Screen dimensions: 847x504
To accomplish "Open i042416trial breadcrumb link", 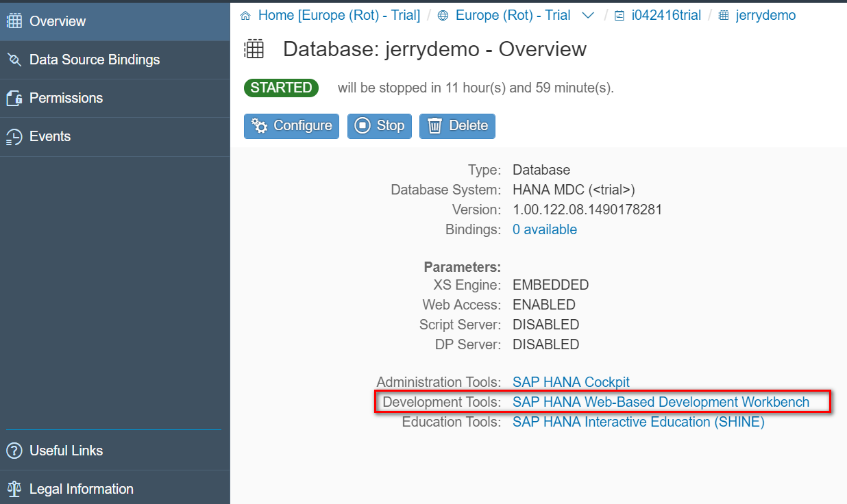I will [x=666, y=15].
